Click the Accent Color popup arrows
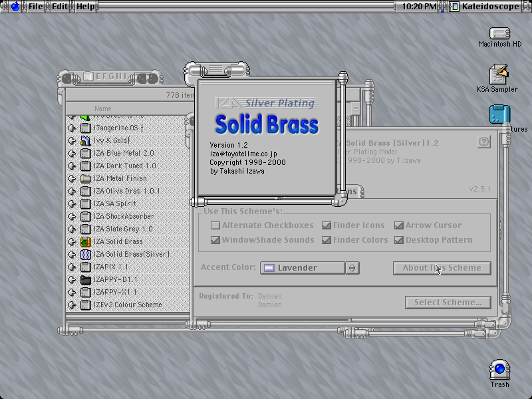This screenshot has width=532, height=399. 352,268
